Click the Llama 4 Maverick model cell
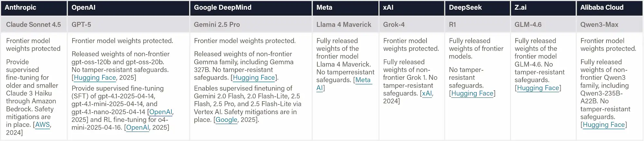 pos(344,24)
